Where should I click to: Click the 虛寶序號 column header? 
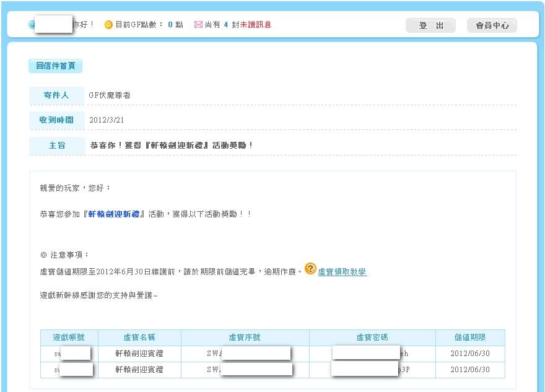[245, 338]
